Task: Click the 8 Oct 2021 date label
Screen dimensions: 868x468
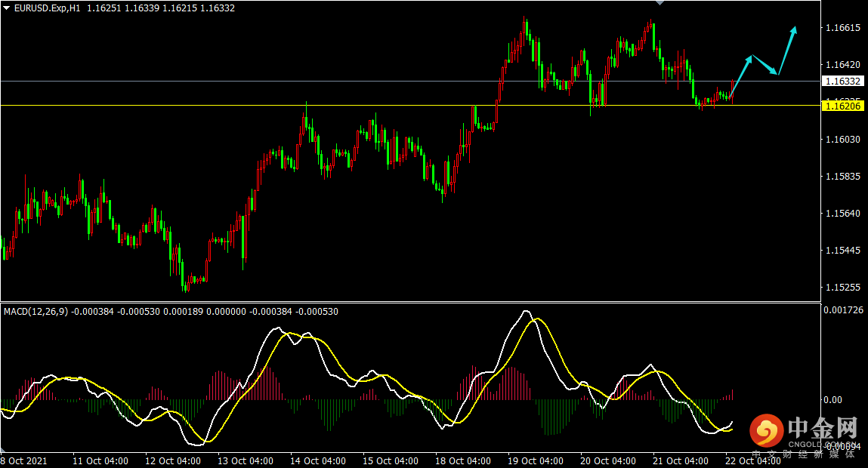Action: [24, 460]
